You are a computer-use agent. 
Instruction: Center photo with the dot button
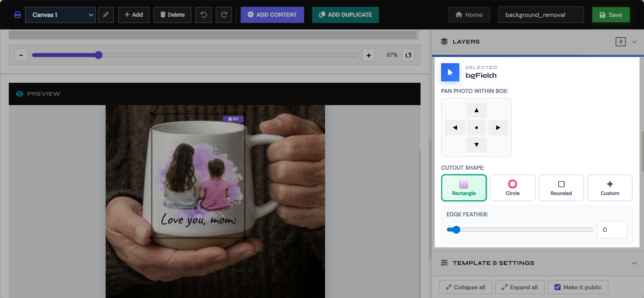477,127
